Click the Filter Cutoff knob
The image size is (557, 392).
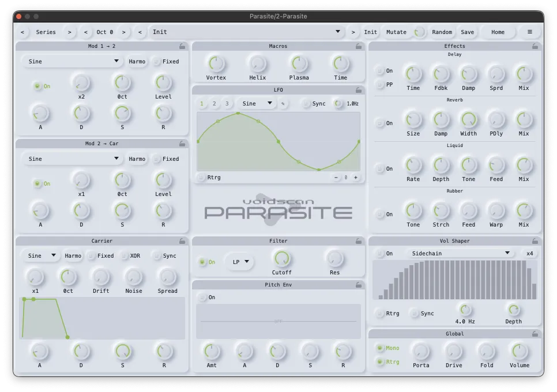[x=282, y=258]
